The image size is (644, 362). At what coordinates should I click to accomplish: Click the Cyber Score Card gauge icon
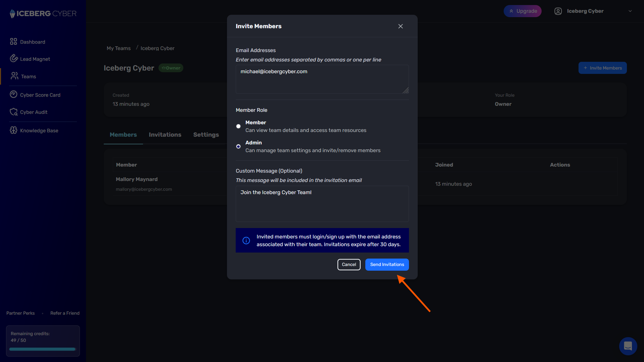coord(13,94)
